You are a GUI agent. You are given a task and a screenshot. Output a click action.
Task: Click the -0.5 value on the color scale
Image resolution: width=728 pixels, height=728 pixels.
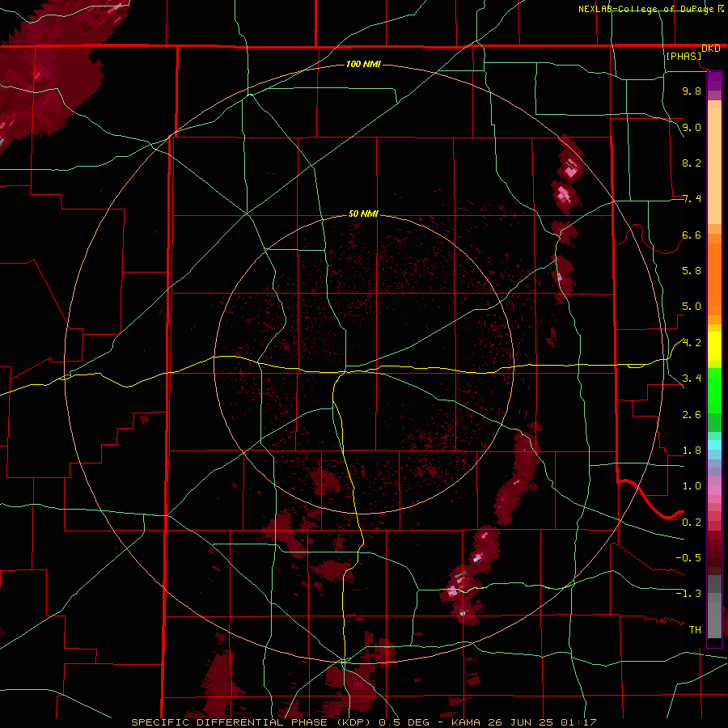coord(688,558)
